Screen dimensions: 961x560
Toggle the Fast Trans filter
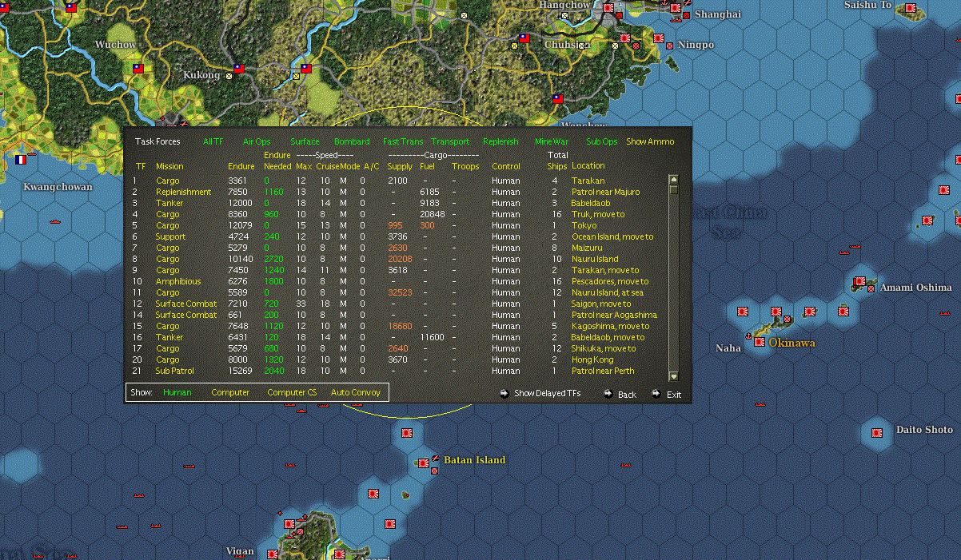(x=403, y=141)
